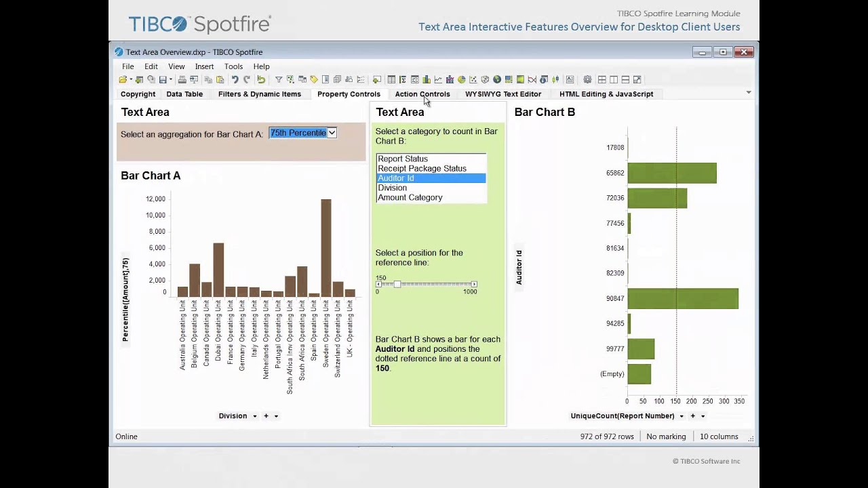
Task: Insert a Parallel Coordinate Plot icon
Action: click(532, 79)
